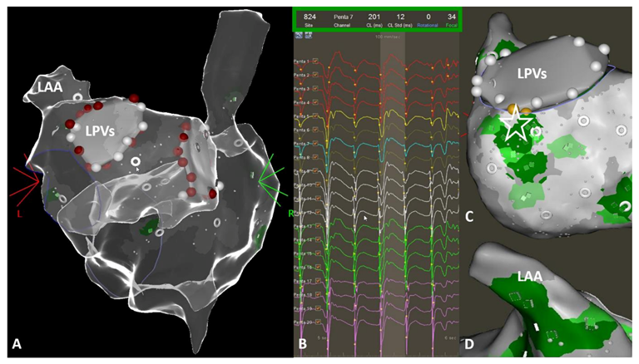Uncheck the Penta 9 channel checkbox
The width and height of the screenshot is (639, 364).
(315, 171)
